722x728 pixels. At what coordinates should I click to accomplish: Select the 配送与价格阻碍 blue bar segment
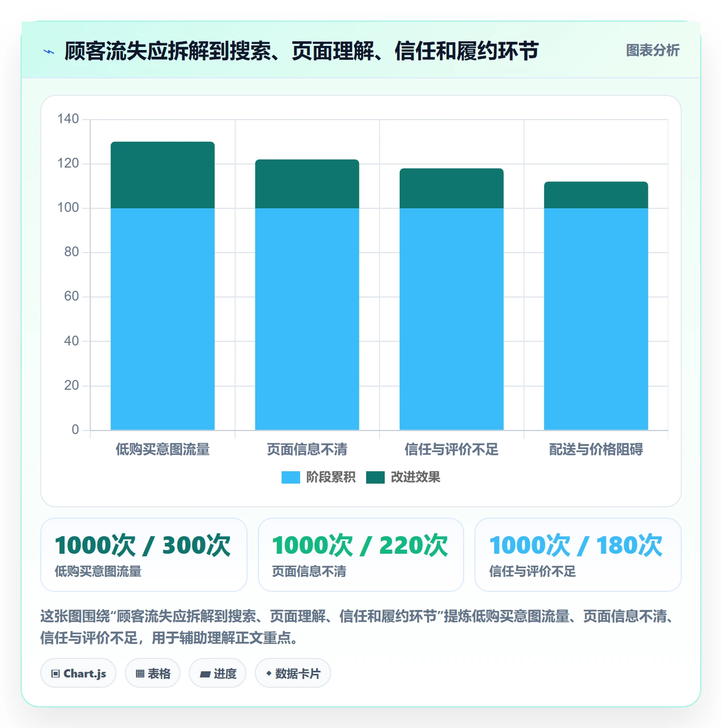(x=596, y=319)
